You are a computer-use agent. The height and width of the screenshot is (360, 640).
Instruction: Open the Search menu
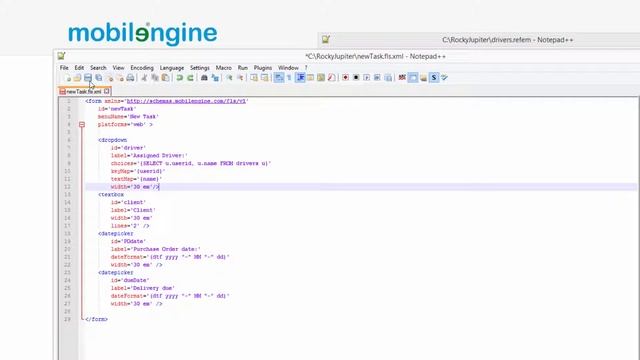98,68
